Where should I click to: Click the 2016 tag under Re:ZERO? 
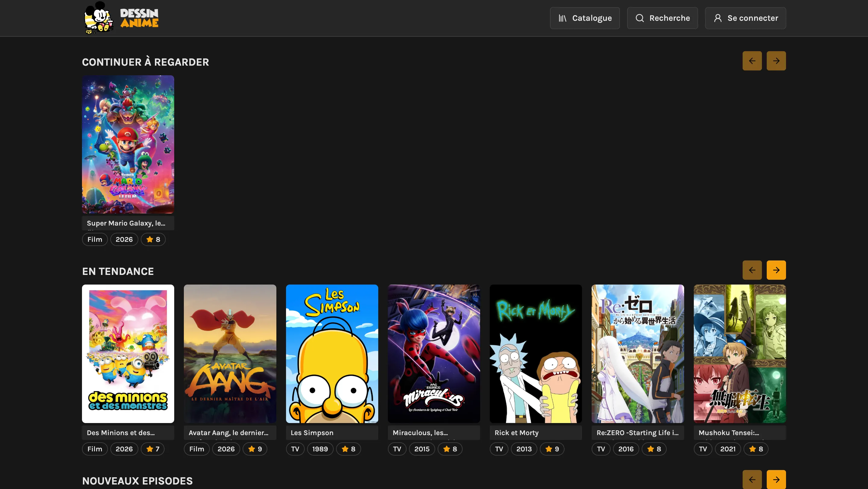[x=626, y=449]
